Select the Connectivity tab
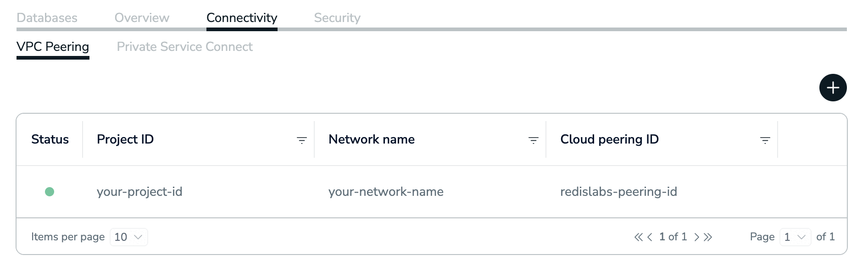 coord(242,18)
